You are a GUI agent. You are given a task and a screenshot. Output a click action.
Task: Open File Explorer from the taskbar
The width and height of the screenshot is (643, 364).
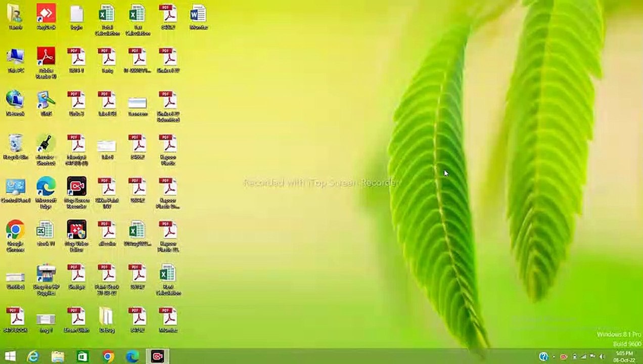tap(58, 356)
